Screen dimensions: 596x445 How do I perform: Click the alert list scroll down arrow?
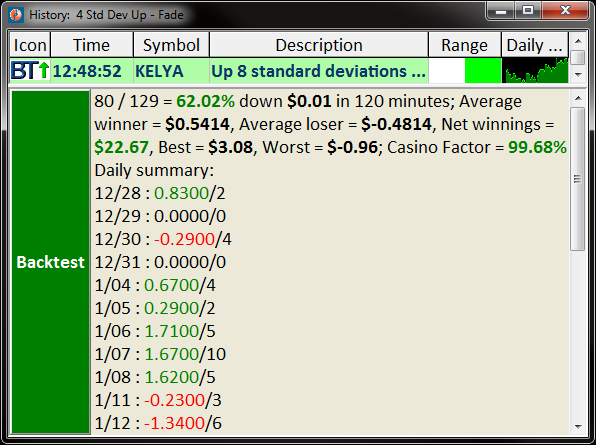coord(578,75)
